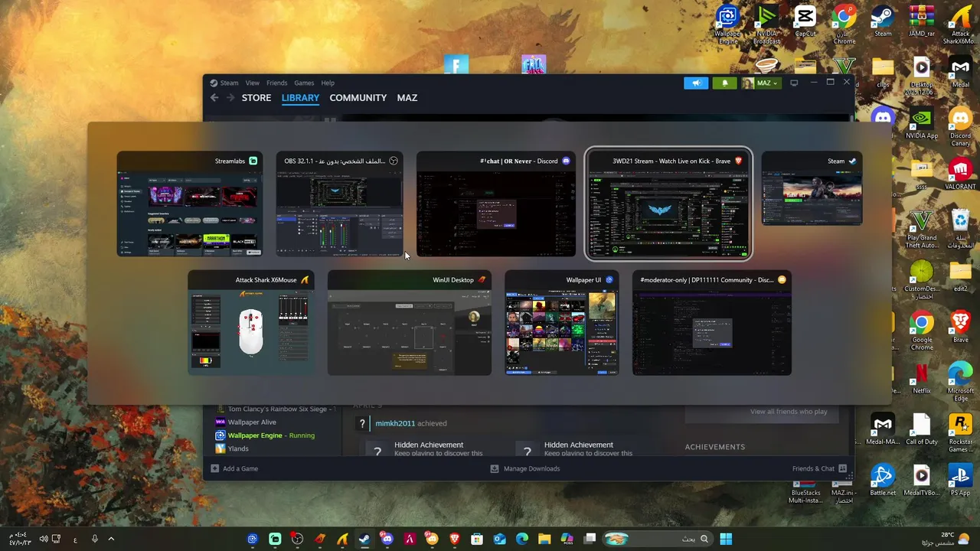Open the NVIDIA Broadcast desktop shortcut
Screen dimensions: 980x551
pos(767,25)
